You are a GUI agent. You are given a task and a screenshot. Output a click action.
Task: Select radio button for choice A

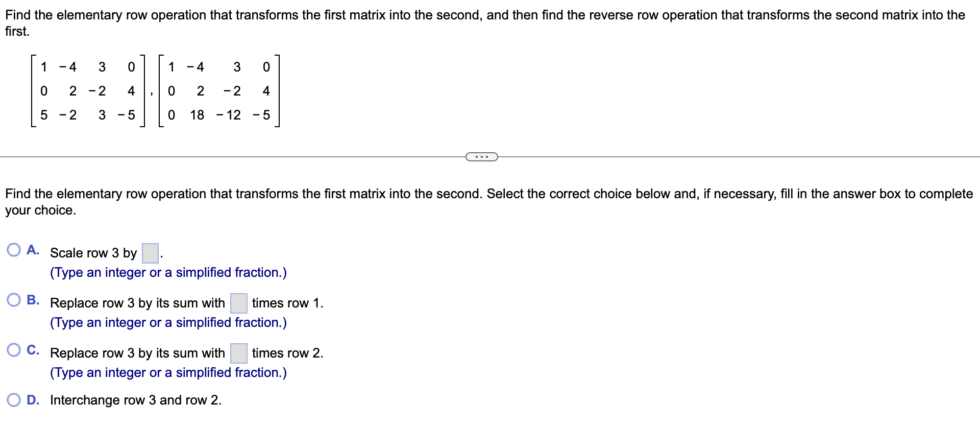(x=14, y=250)
